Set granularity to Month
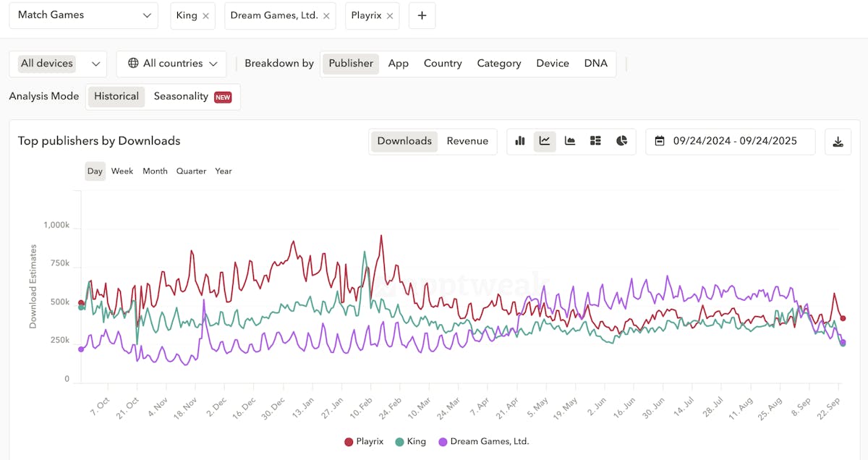Image resolution: width=868 pixels, height=460 pixels. (155, 171)
